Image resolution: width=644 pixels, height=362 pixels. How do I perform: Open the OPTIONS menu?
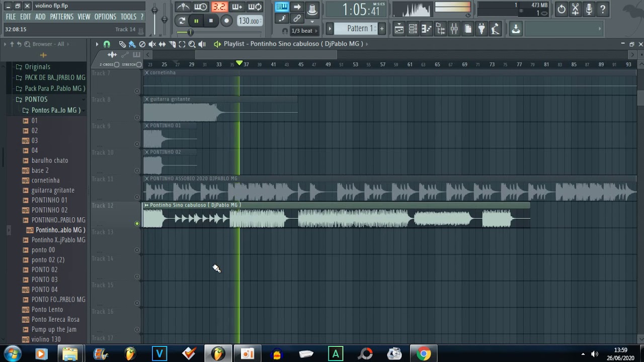[105, 17]
